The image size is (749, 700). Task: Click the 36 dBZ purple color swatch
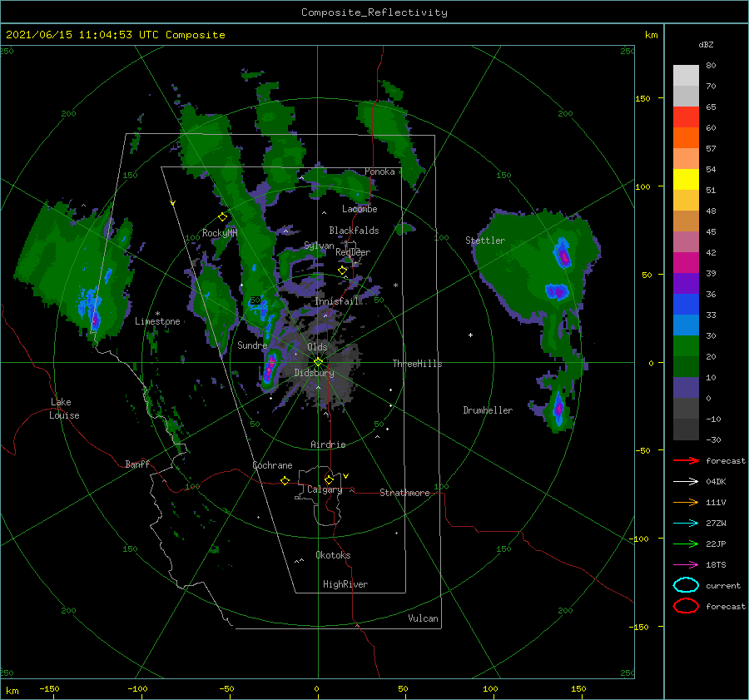click(686, 283)
